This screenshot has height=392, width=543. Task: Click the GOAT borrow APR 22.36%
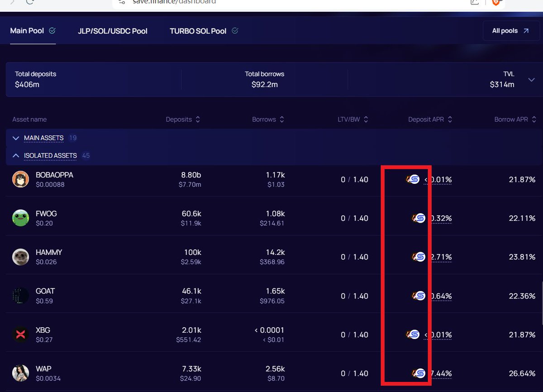(522, 296)
